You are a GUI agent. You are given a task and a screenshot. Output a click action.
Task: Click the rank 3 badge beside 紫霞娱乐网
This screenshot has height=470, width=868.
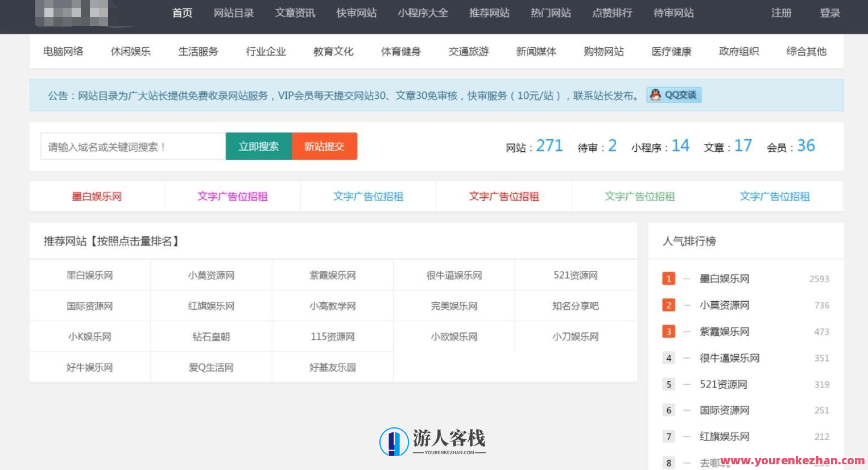[x=668, y=331]
